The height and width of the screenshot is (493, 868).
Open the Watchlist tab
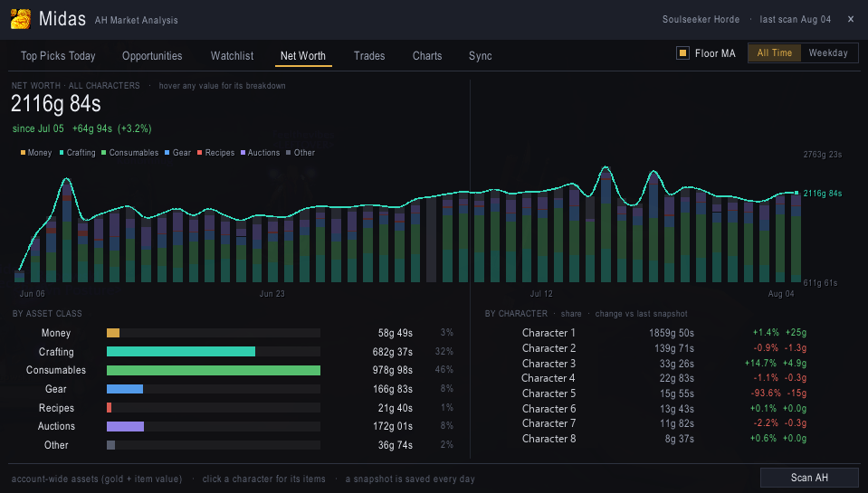(x=232, y=56)
